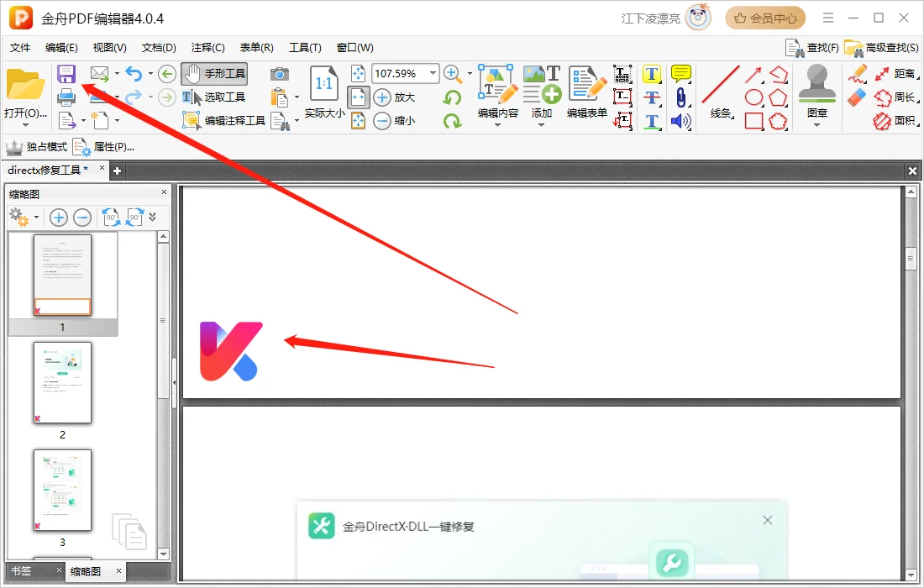The height and width of the screenshot is (588, 924).
Task: Select the Eraser tool icon
Action: (856, 97)
